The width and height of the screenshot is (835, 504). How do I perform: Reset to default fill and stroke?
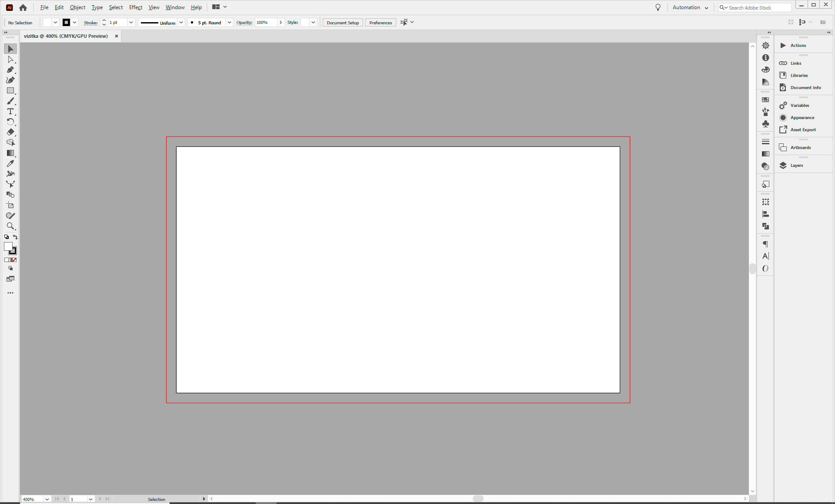7,237
